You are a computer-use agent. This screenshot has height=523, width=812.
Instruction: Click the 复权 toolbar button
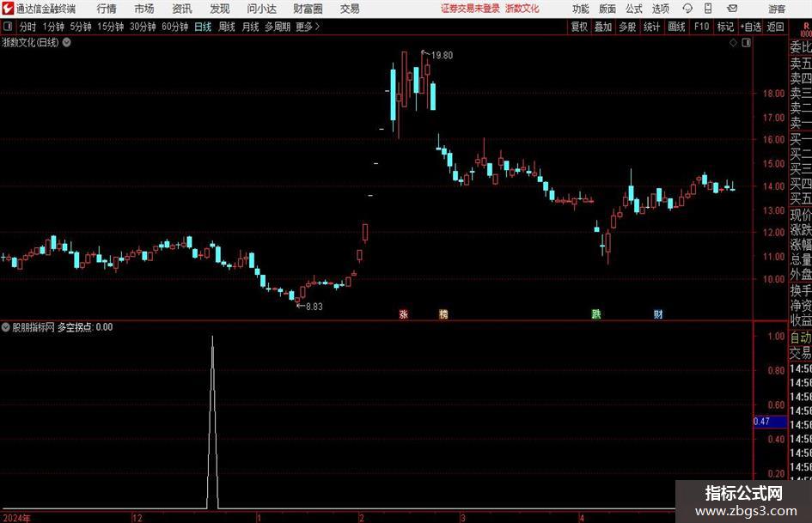coord(579,27)
